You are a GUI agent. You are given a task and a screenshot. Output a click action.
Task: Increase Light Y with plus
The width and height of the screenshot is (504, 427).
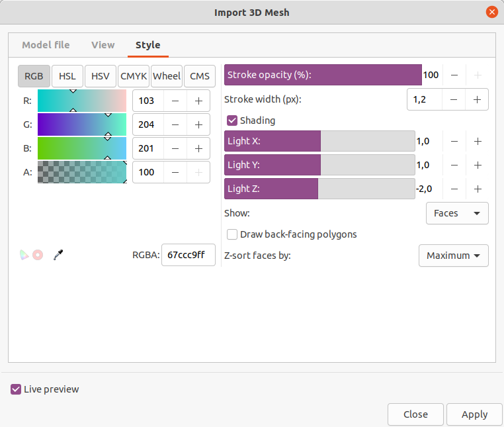(x=478, y=165)
